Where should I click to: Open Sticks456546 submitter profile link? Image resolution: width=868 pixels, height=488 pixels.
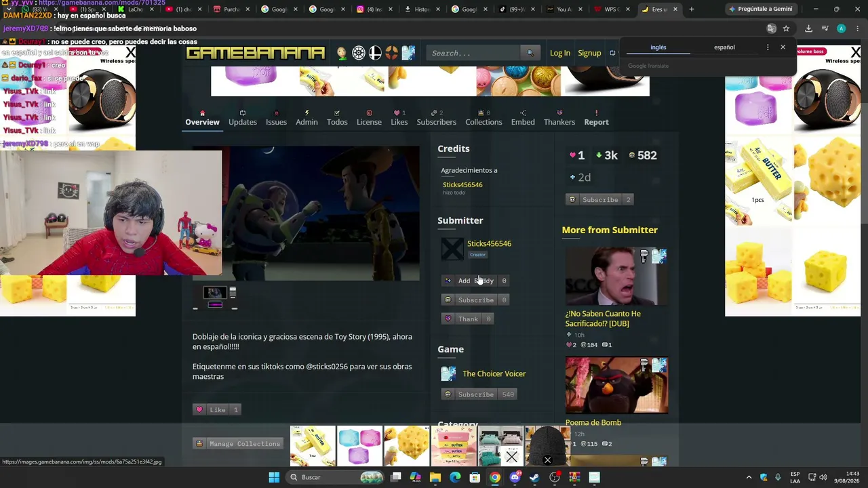coord(489,243)
